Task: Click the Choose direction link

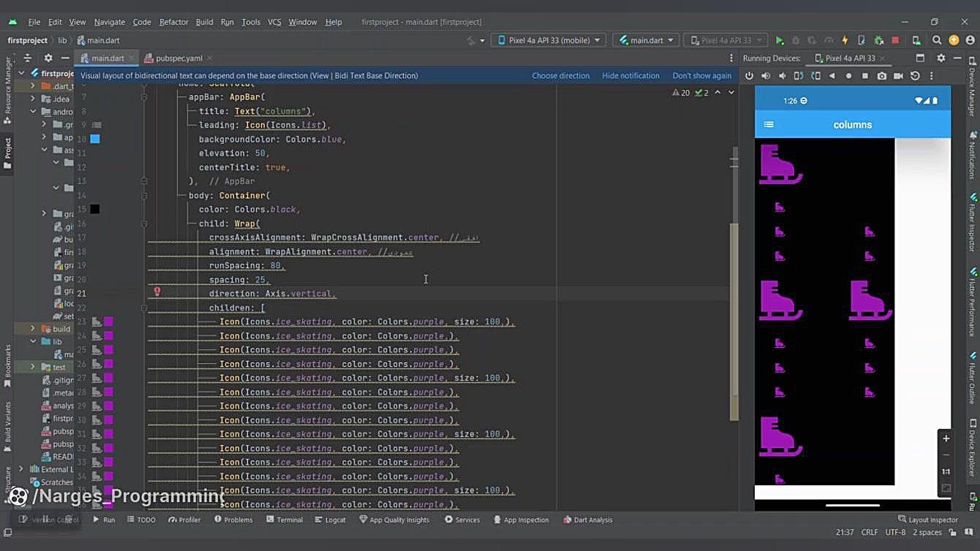Action: click(560, 75)
